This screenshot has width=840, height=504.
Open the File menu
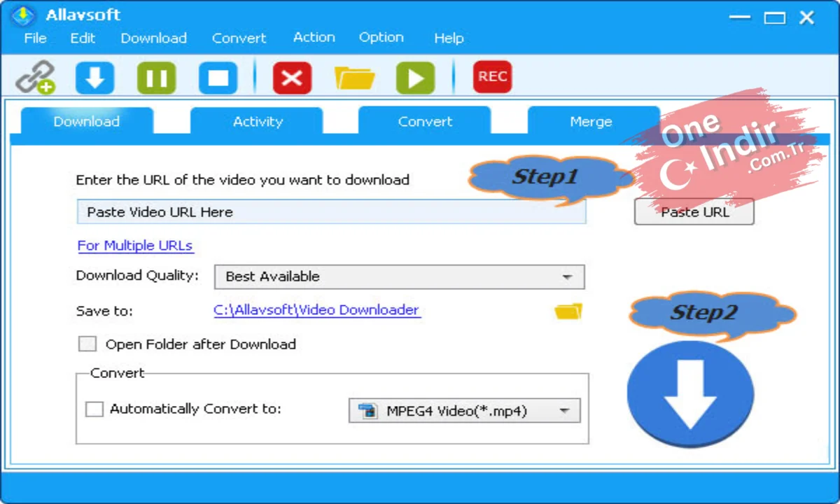coord(35,38)
